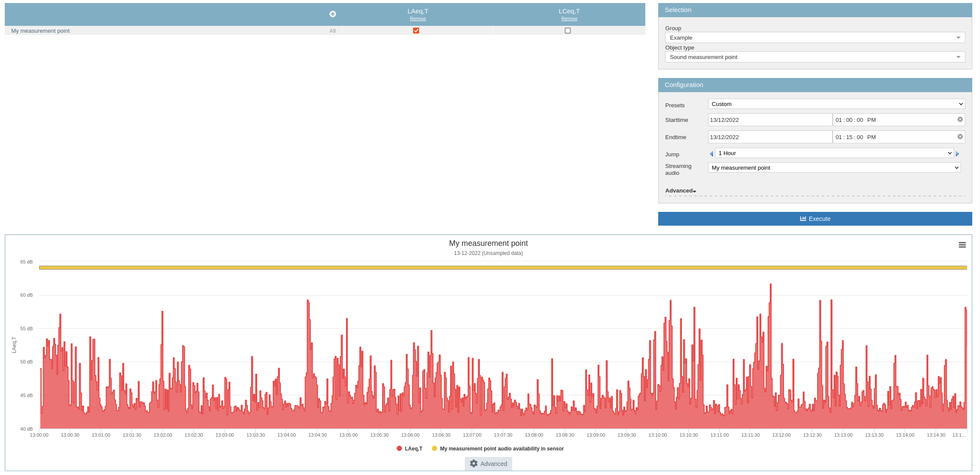Viewport: 980px width, 475px height.
Task: Add a new parameter column using the plus icon
Action: [x=333, y=14]
